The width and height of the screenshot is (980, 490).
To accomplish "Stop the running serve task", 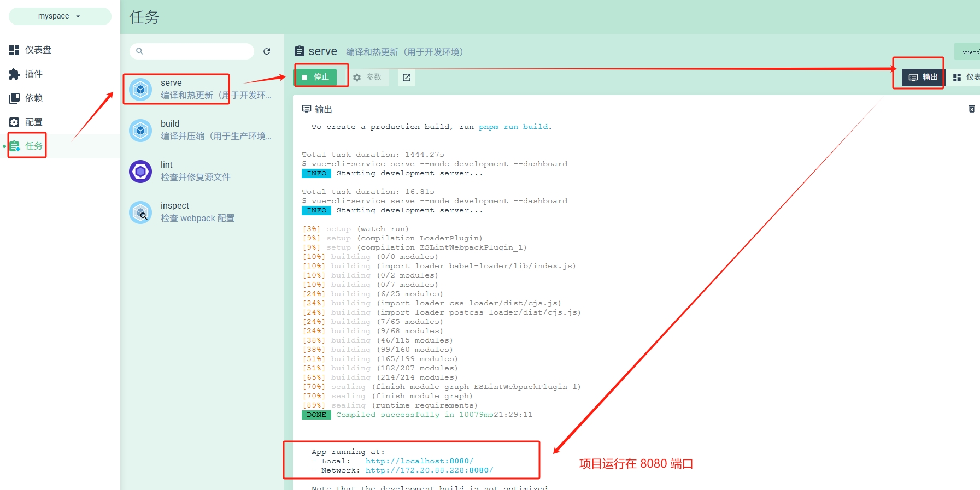I will click(316, 78).
